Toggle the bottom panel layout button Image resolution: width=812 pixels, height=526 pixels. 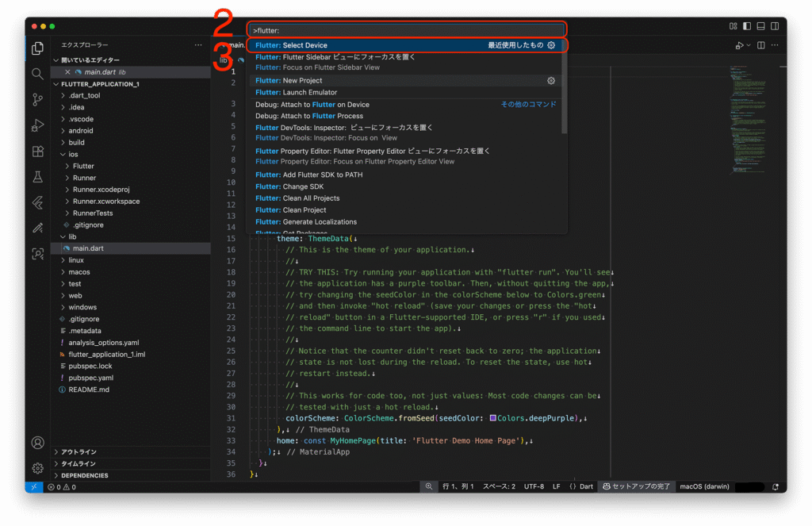(x=760, y=26)
